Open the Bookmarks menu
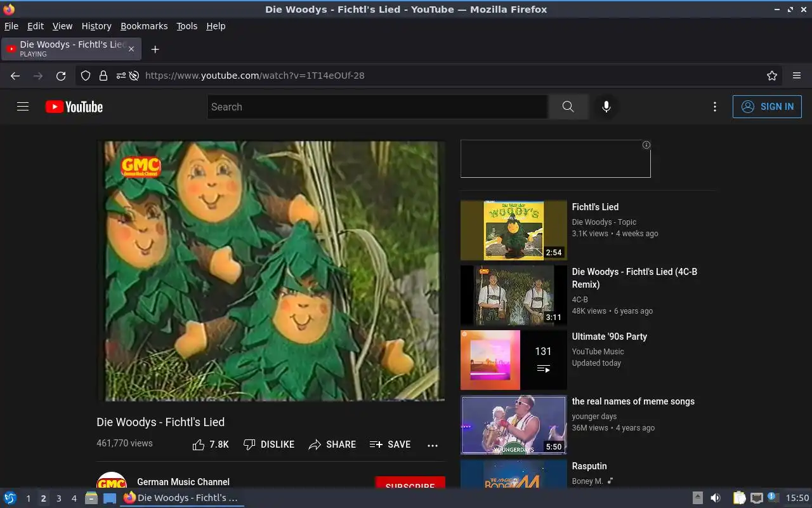The image size is (812, 508). [144, 26]
